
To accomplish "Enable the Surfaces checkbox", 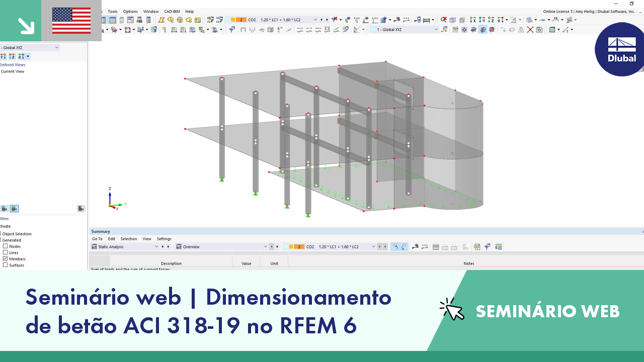I will [6, 265].
